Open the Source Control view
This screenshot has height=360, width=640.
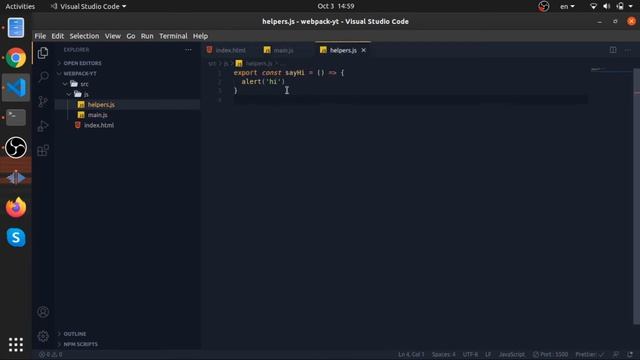tap(43, 101)
